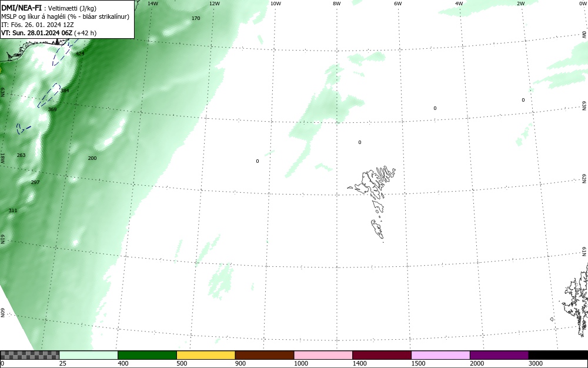
Task: Click the 18W longitude label
Action: tap(2, 158)
